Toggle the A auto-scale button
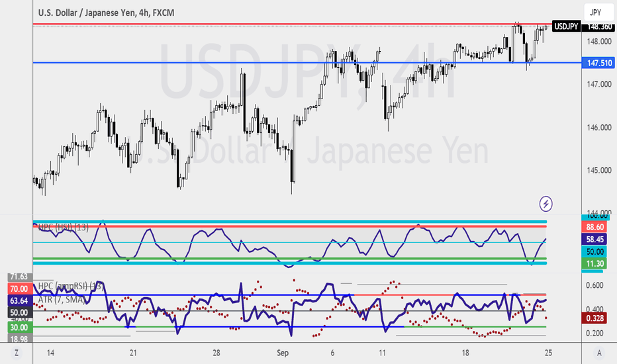 coord(599,353)
